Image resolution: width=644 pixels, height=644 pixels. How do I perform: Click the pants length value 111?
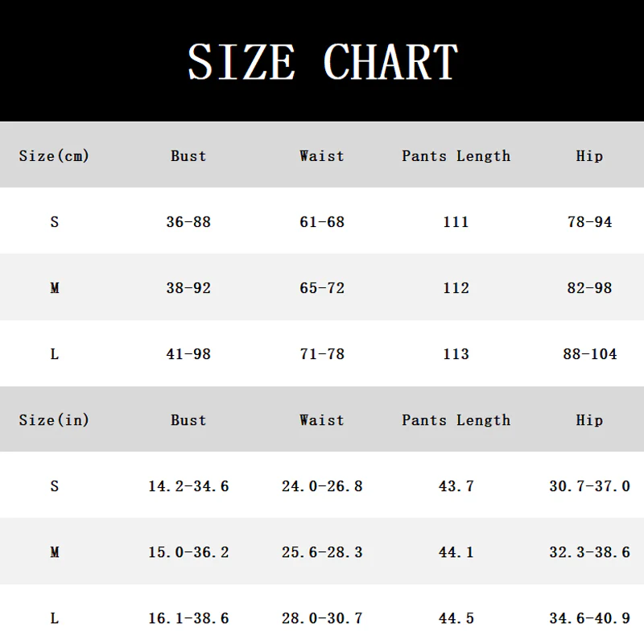[x=456, y=222]
